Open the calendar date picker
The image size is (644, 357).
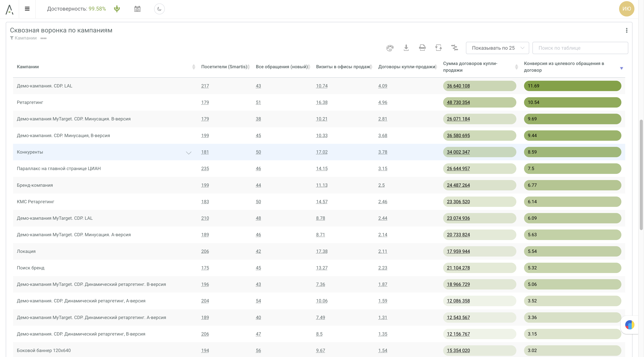pyautogui.click(x=137, y=9)
